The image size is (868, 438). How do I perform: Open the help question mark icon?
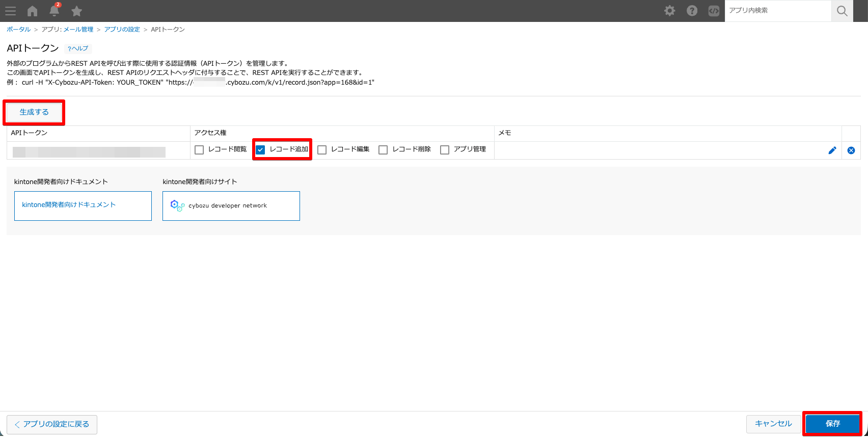click(x=692, y=11)
